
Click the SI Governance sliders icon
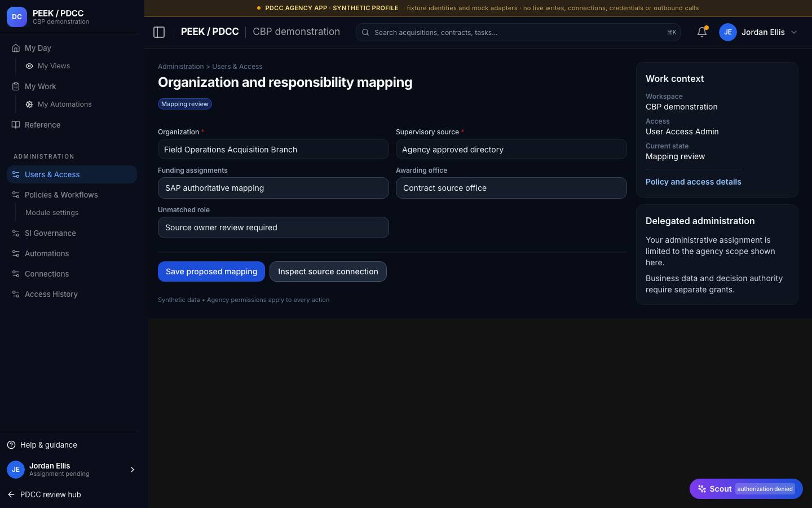pyautogui.click(x=16, y=233)
